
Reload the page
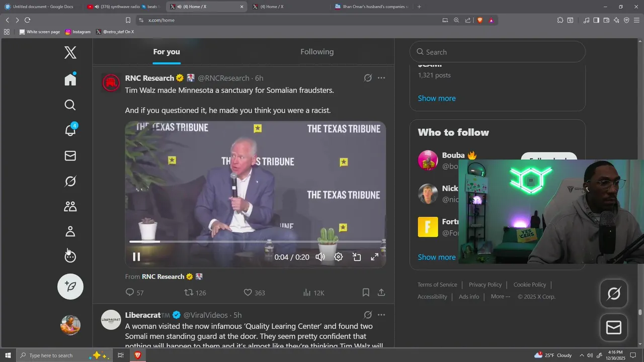click(27, 20)
